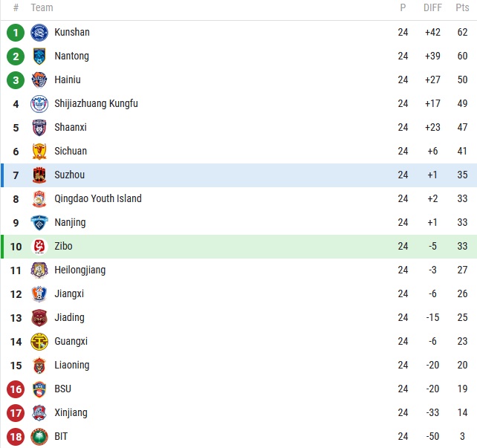Open the Xinjiang team link
This screenshot has width=477, height=448.
pyautogui.click(x=71, y=413)
